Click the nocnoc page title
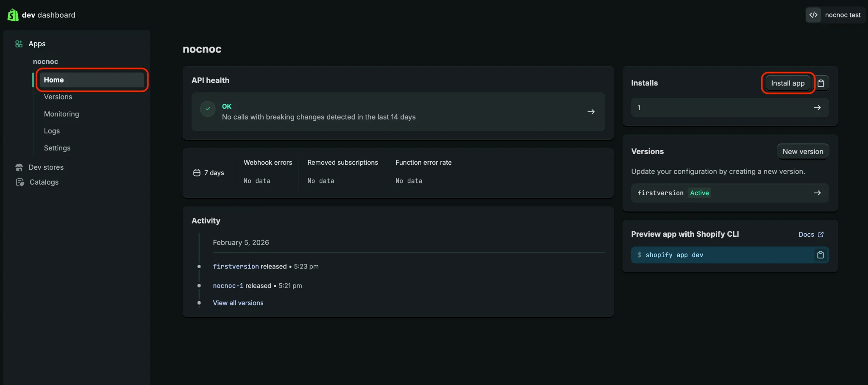Screen dimensions: 868x385 coord(202,50)
